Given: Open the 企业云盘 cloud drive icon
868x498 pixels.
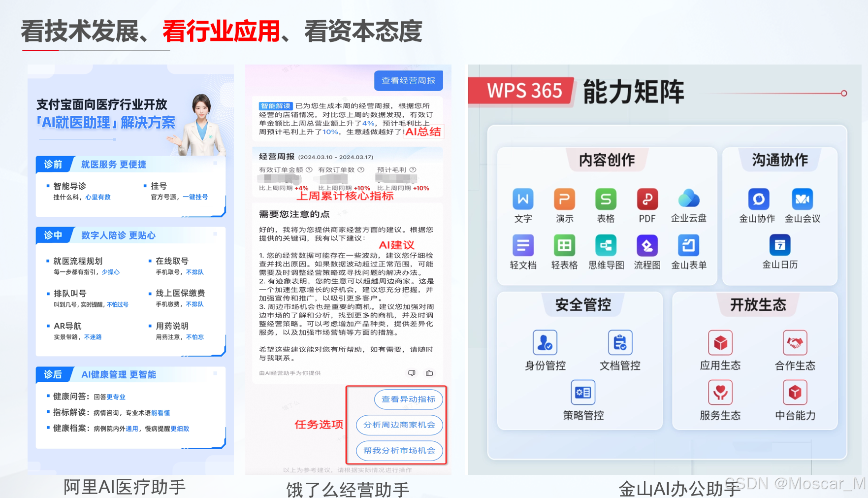Looking at the screenshot, I should click(688, 199).
